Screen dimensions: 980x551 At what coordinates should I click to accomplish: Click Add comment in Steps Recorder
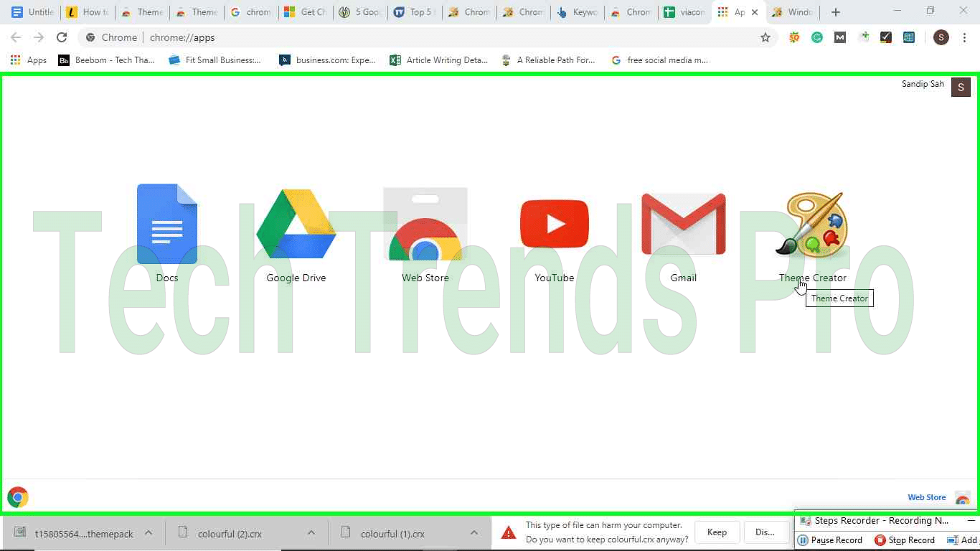coord(963,540)
